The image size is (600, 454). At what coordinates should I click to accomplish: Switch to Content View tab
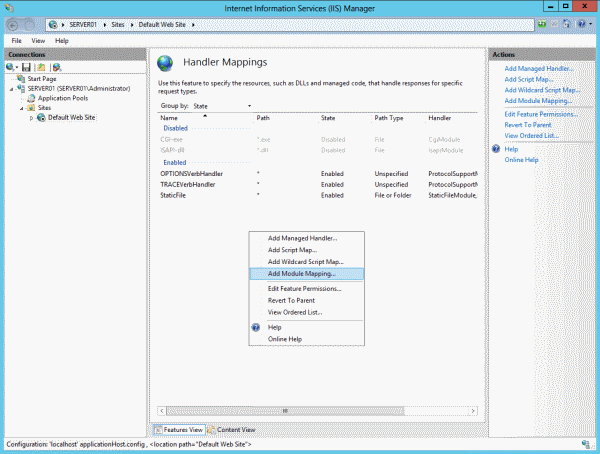(x=232, y=430)
